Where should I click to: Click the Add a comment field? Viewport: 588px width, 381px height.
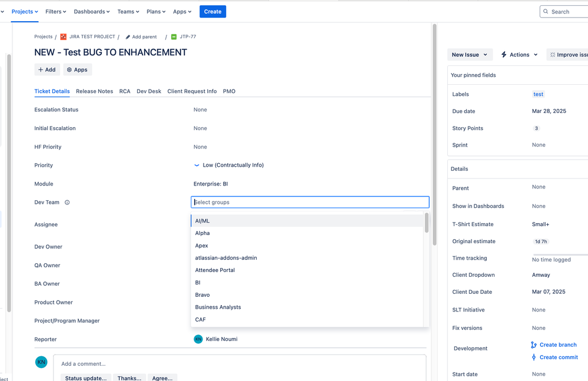click(x=240, y=364)
